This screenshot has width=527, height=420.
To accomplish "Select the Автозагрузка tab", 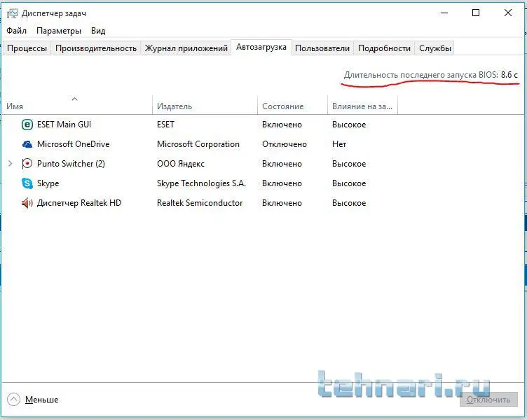I will pos(261,47).
